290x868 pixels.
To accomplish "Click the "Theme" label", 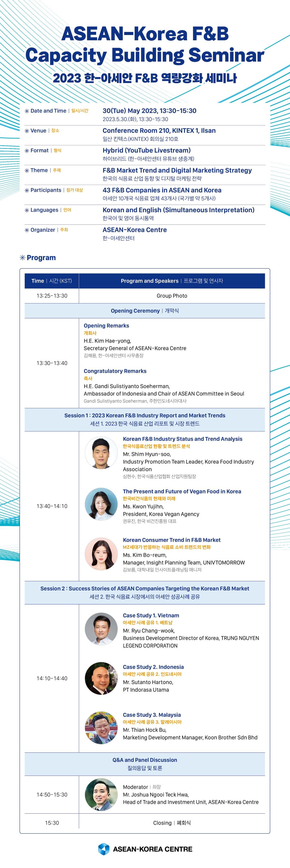I will click(x=39, y=170).
